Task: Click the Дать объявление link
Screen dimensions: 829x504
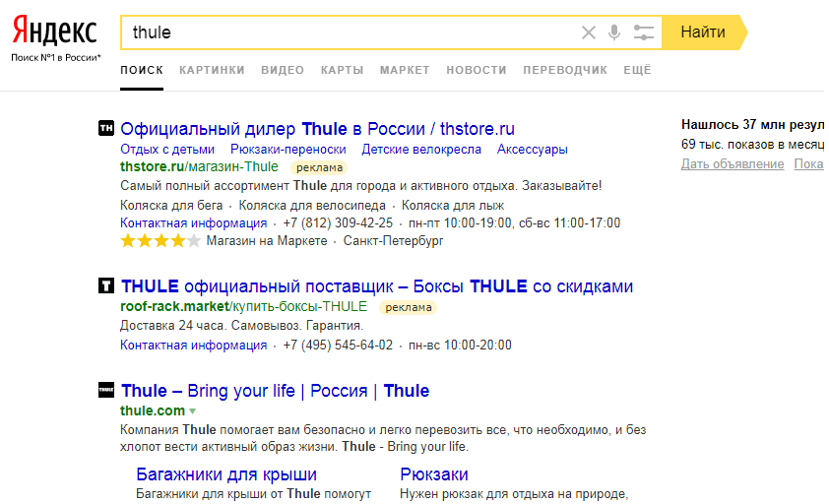Action: pos(733,164)
